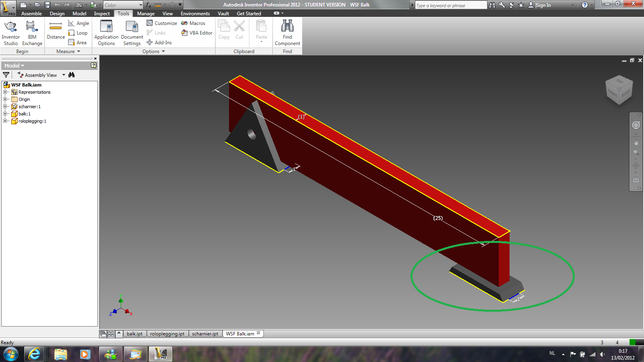Open the Model browser help icon
This screenshot has height=362, width=644.
[93, 65]
